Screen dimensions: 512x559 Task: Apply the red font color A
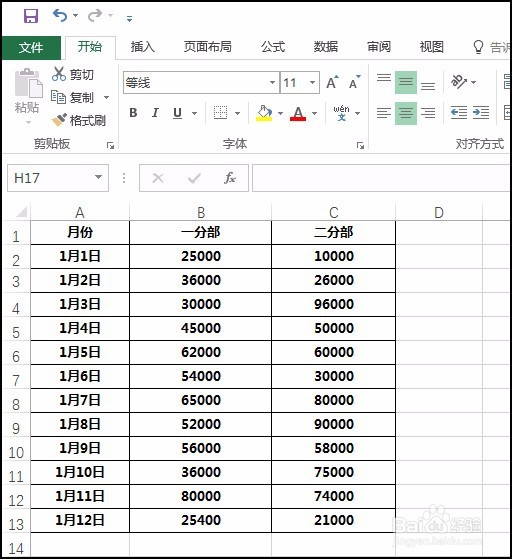tap(298, 113)
